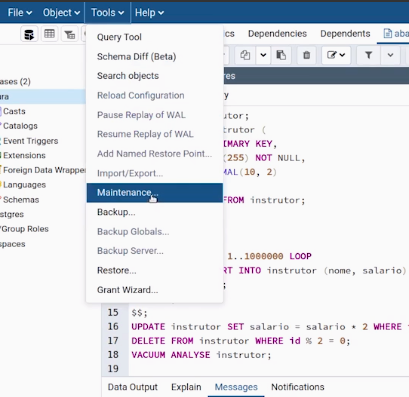409x397 pixels.
Task: Click the Filter funnel icon
Action: click(368, 55)
